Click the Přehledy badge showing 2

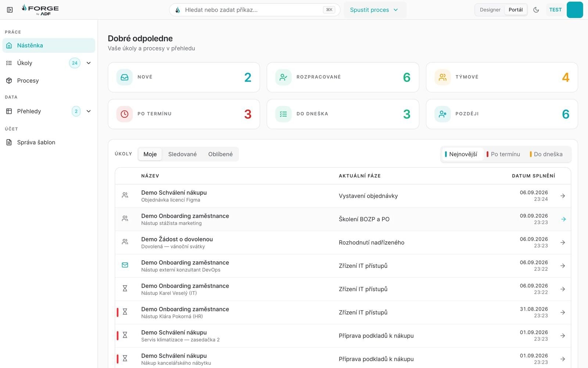point(76,111)
